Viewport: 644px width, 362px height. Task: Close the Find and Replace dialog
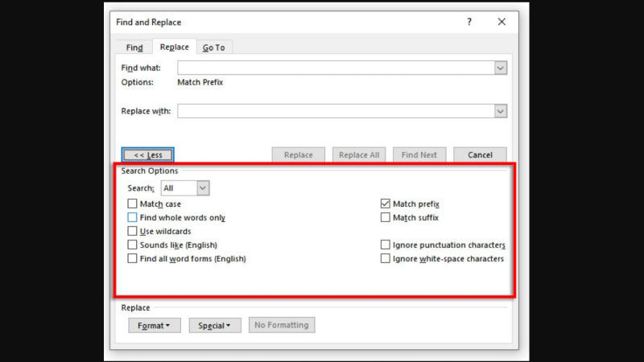pos(502,22)
